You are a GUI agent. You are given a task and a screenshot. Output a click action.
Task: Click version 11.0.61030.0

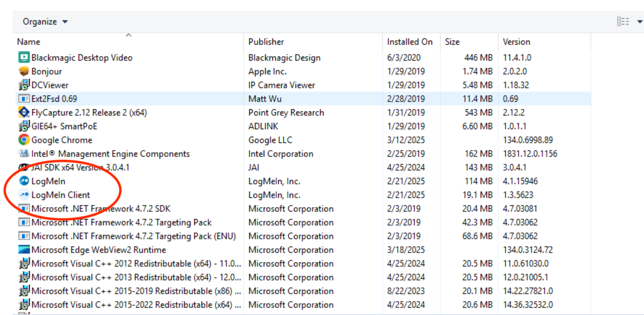[x=526, y=263]
